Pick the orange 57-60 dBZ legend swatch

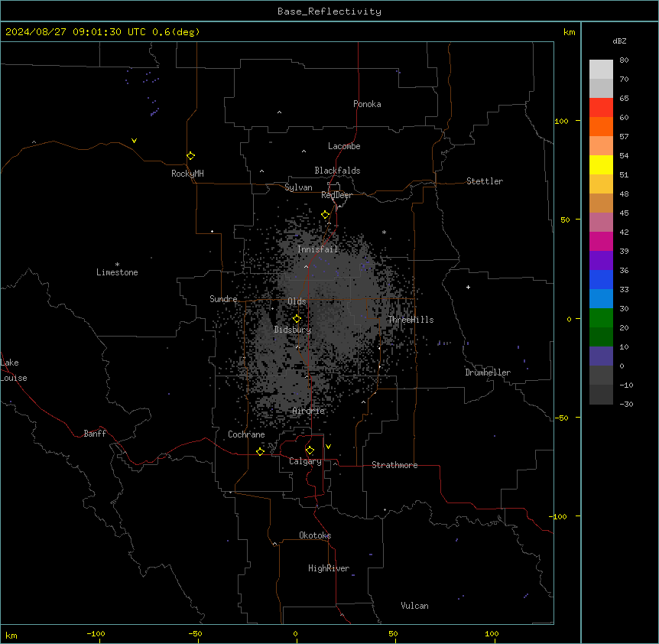pyautogui.click(x=601, y=126)
